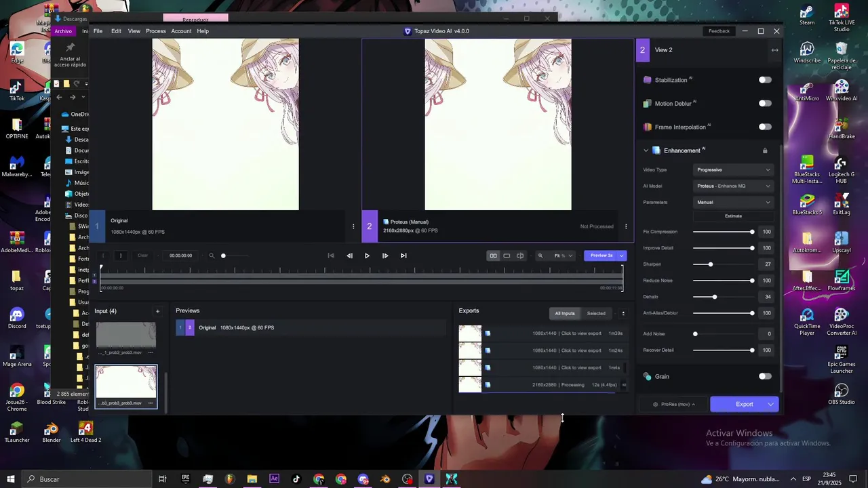Select side-by-side view layout icon
Viewport: 868px width, 488px height.
point(494,256)
